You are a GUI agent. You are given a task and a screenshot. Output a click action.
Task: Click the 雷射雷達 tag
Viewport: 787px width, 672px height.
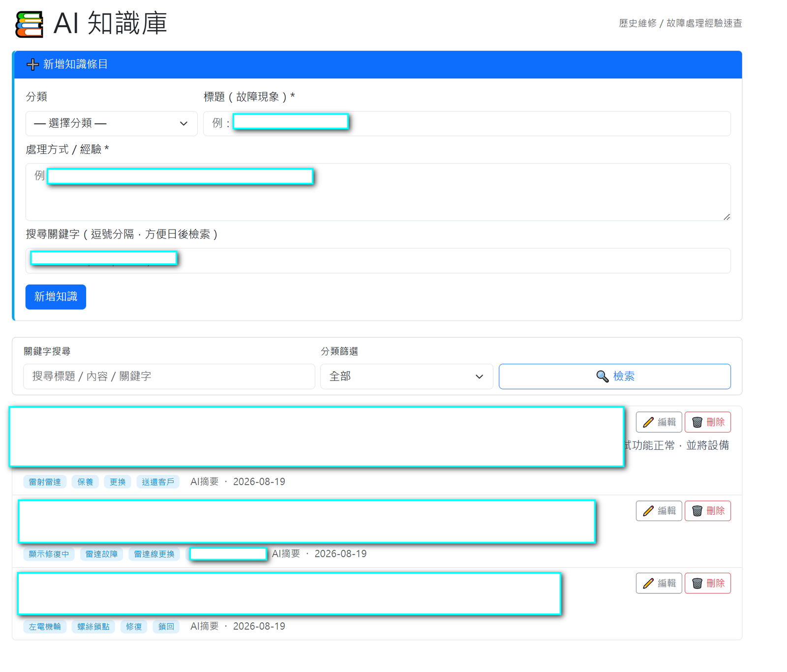pyautogui.click(x=45, y=482)
